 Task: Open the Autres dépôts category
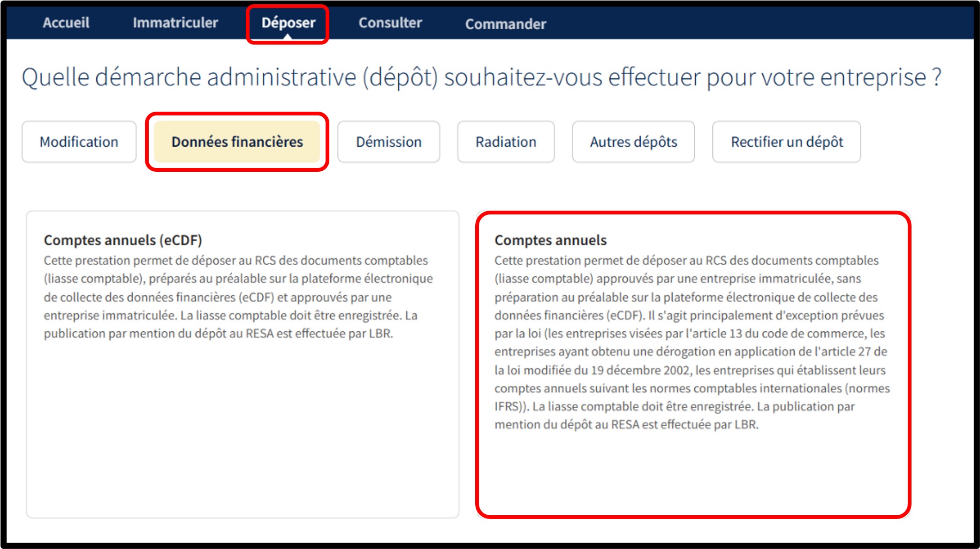click(x=633, y=142)
